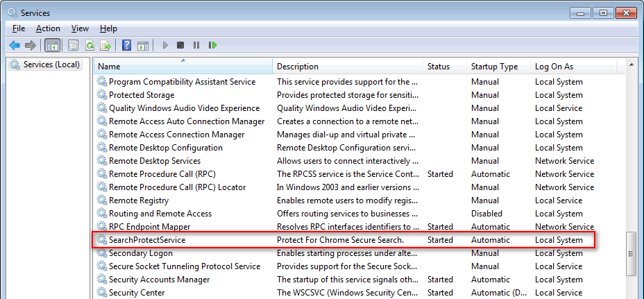Click the Back arrow toolbar icon

click(15, 45)
